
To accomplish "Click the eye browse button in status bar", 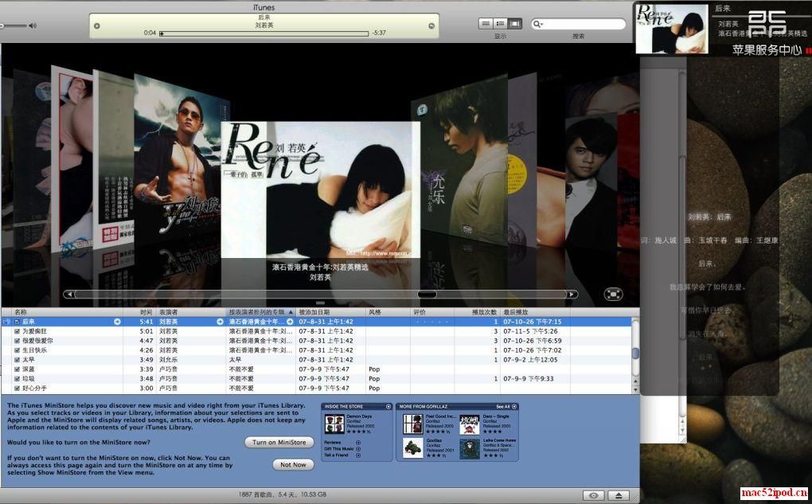I will click(x=593, y=495).
